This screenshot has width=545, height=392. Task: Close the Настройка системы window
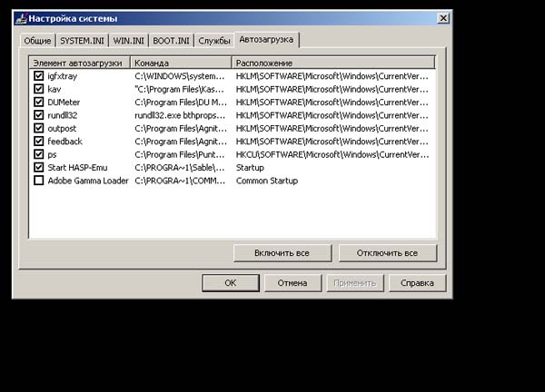click(442, 18)
